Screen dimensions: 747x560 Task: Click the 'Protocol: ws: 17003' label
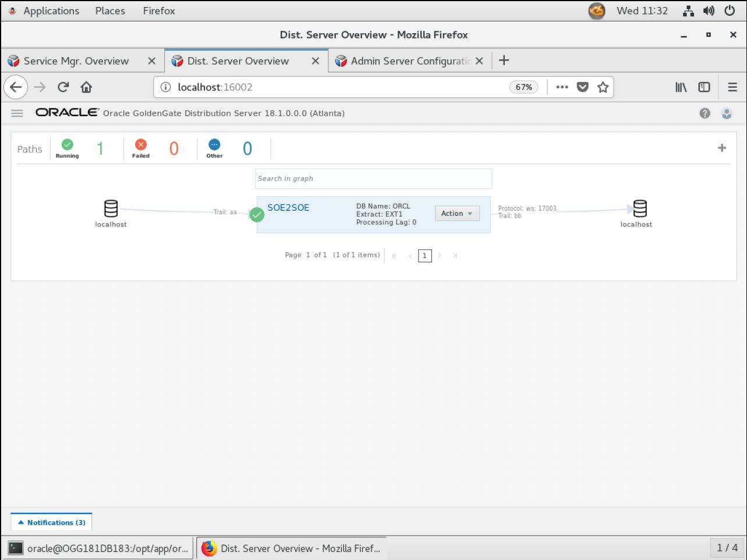tap(527, 208)
